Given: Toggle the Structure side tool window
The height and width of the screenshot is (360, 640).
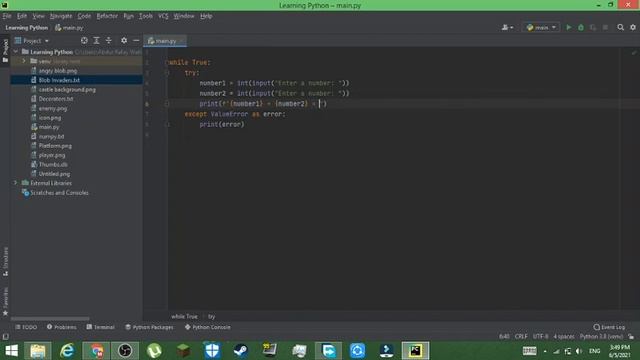Looking at the screenshot, I should pos(5,262).
